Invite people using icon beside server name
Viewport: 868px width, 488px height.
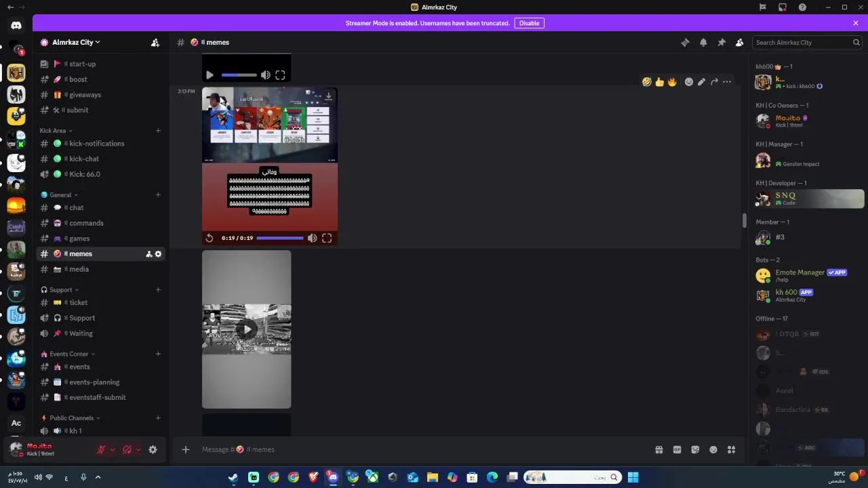(155, 42)
